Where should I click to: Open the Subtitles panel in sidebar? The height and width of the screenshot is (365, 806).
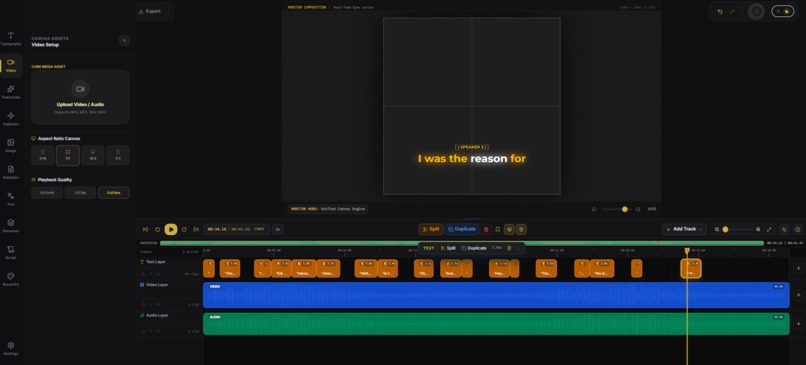pyautogui.click(x=11, y=172)
